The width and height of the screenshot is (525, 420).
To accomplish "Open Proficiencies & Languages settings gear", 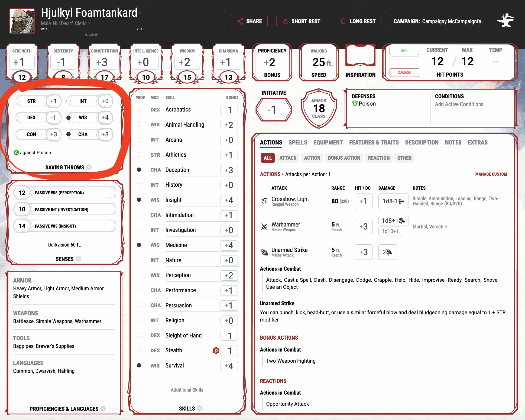I will point(103,409).
